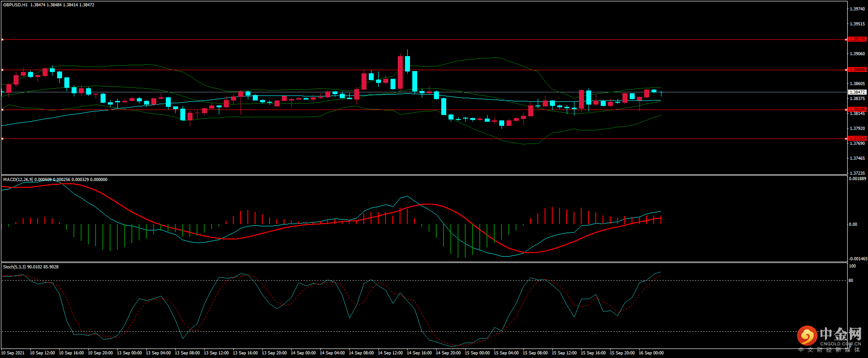Select the MACD(12,26,9) indicator label

pyautogui.click(x=18, y=180)
